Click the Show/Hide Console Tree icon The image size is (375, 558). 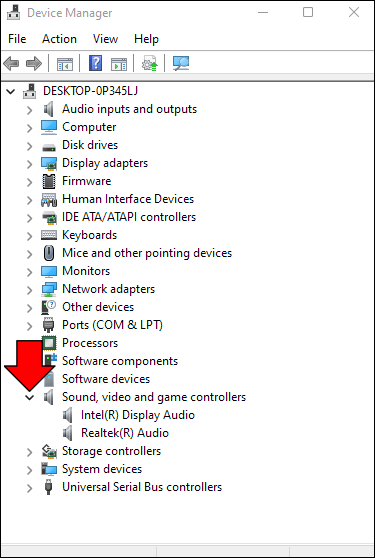[x=65, y=64]
